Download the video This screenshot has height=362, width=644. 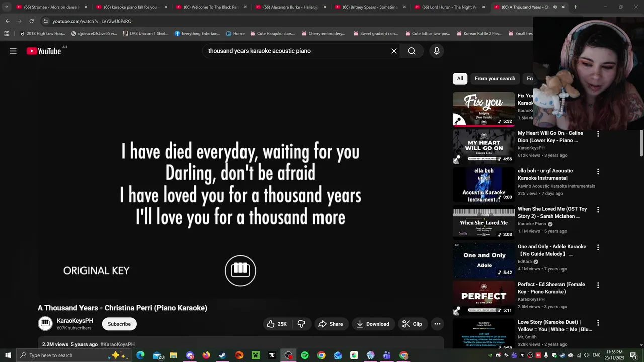click(x=373, y=324)
